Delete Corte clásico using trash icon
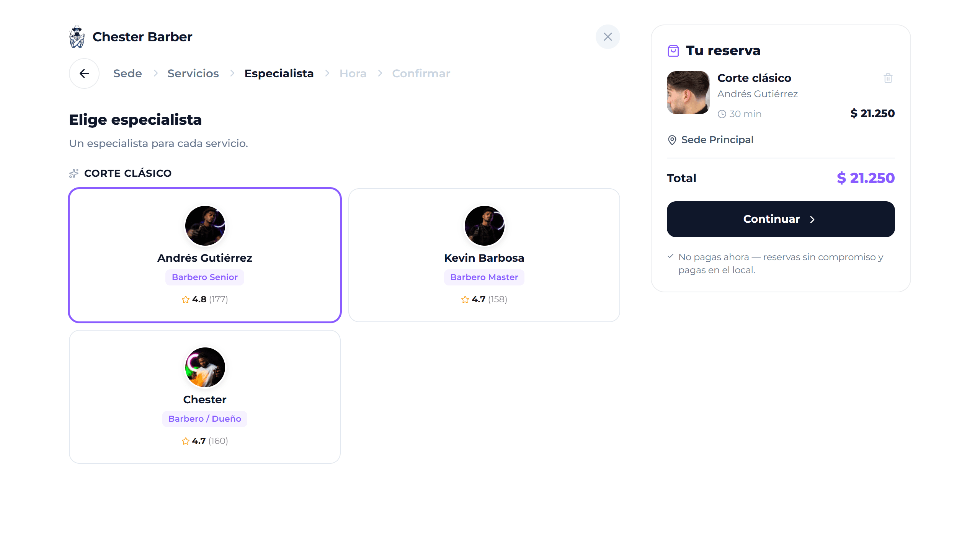This screenshot has width=980, height=551. pos(888,78)
